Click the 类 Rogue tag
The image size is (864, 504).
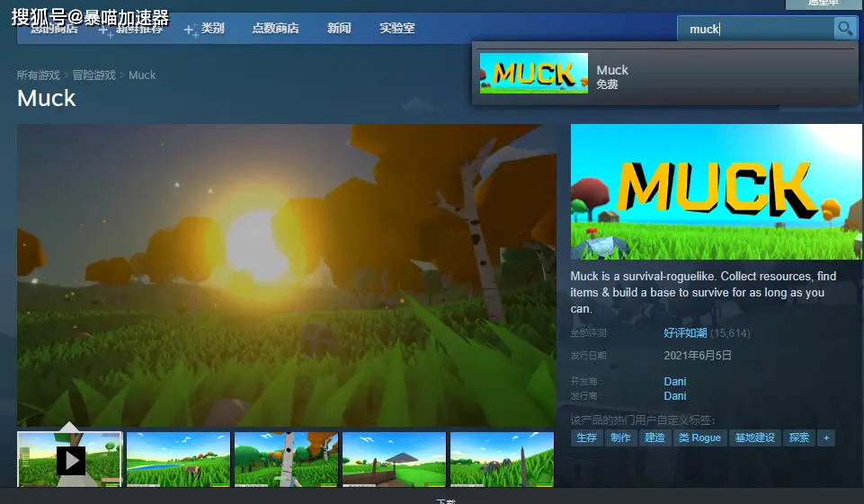point(699,438)
